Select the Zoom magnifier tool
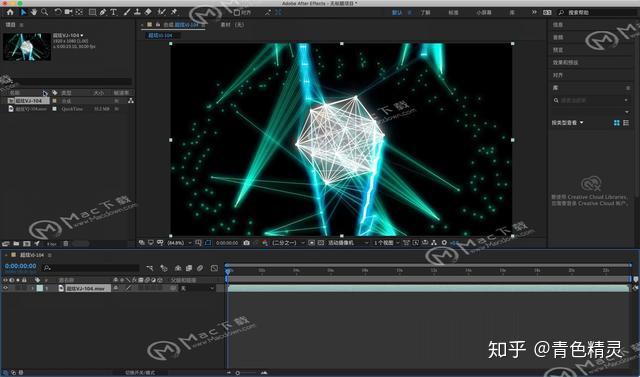Viewport: 640px width, 377px height. 44,12
